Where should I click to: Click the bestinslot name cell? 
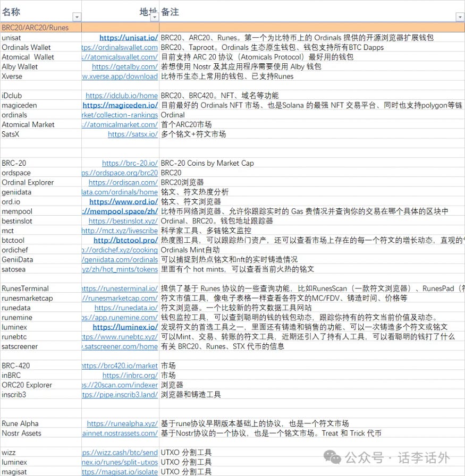pos(41,221)
